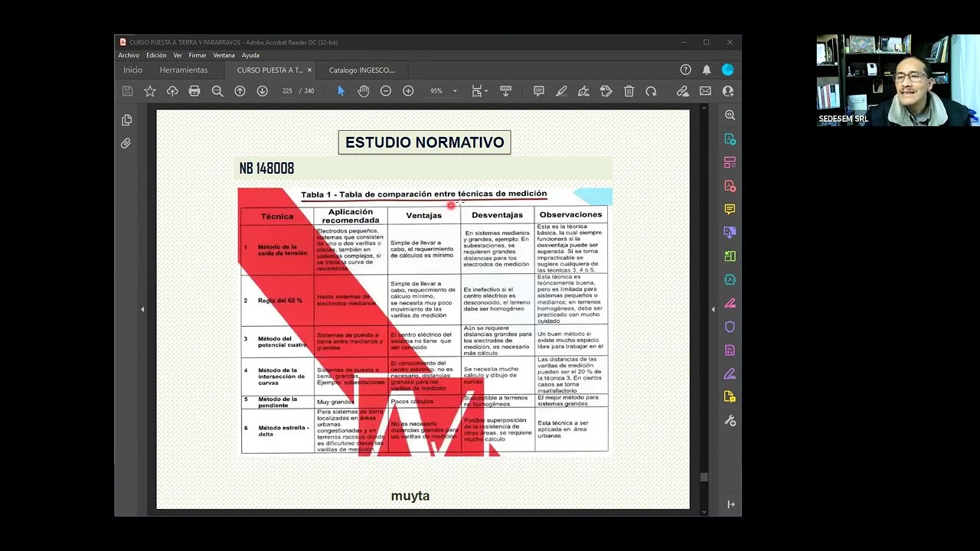Viewport: 980px width, 551px height.
Task: Click the Desventajas column header
Action: 497,216
